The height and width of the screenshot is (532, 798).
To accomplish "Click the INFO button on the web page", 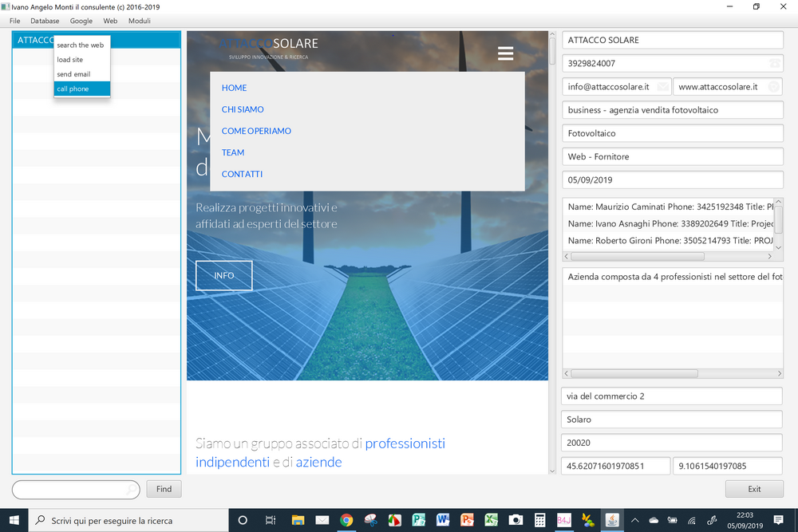I will pyautogui.click(x=224, y=275).
